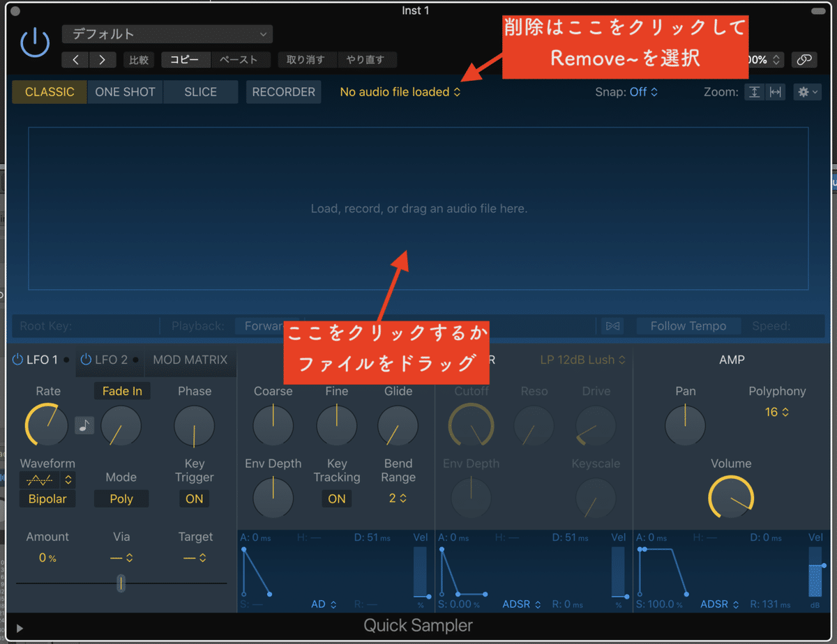
Task: Toggle Key Tracking ON button
Action: pos(337,499)
